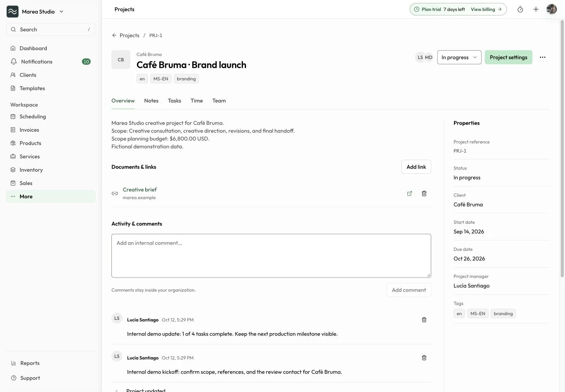Viewport: 565px width, 392px height.
Task: Click the Notifications count badge 10
Action: (x=86, y=62)
